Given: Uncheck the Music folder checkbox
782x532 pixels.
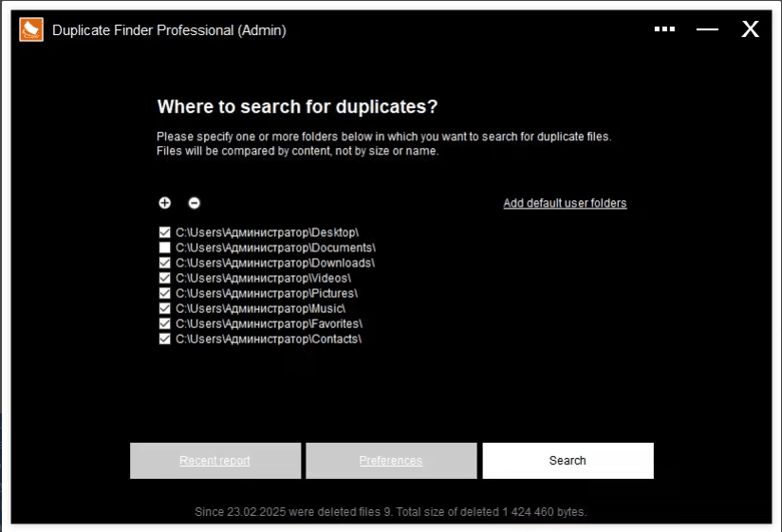Looking at the screenshot, I should pos(164,308).
